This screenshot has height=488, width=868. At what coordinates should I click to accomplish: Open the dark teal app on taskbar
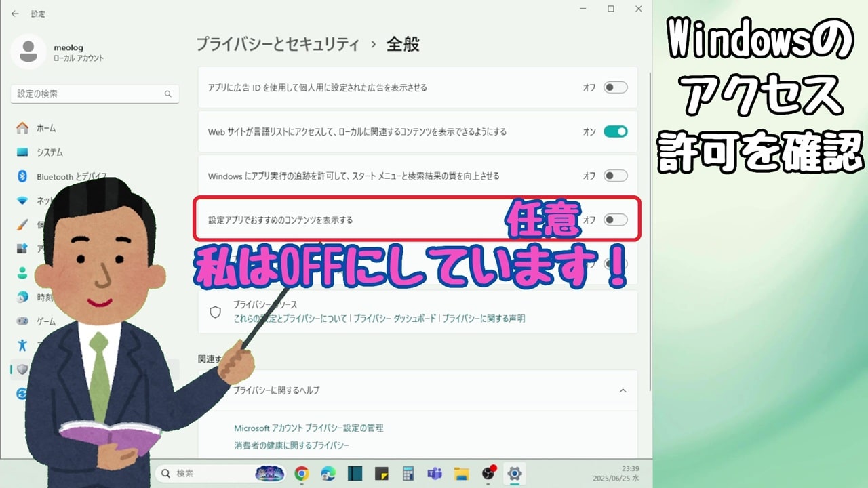(x=355, y=473)
